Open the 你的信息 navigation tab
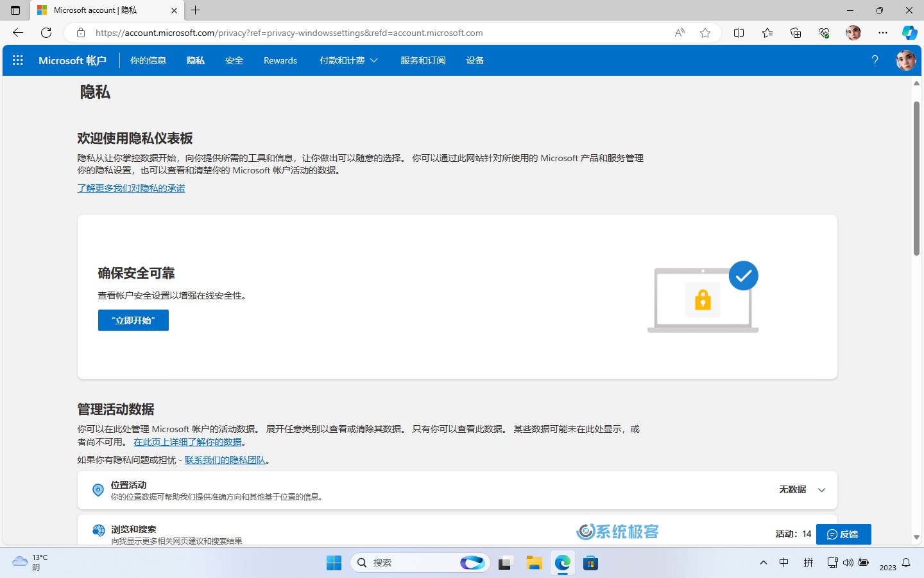 point(148,60)
